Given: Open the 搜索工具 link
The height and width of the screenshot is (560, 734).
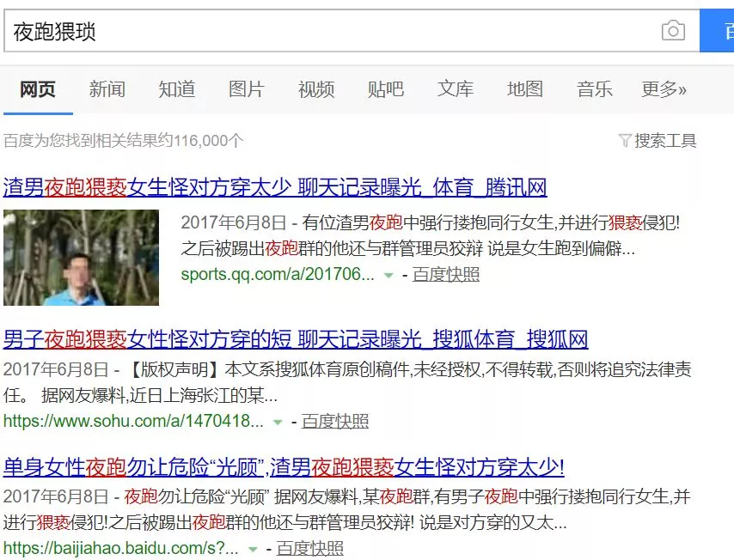Looking at the screenshot, I should [x=665, y=140].
